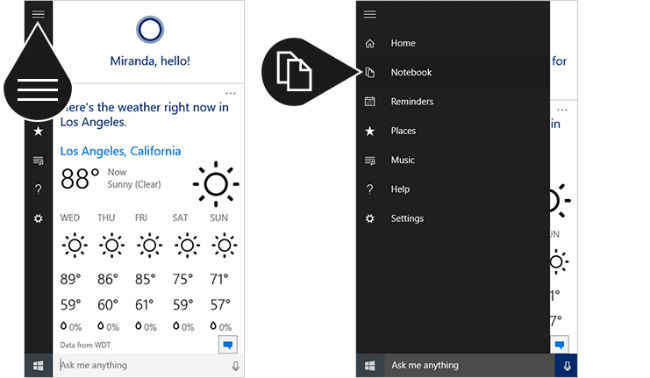This screenshot has height=378, width=650.
Task: Click the THU forecast day label
Action: [x=107, y=218]
